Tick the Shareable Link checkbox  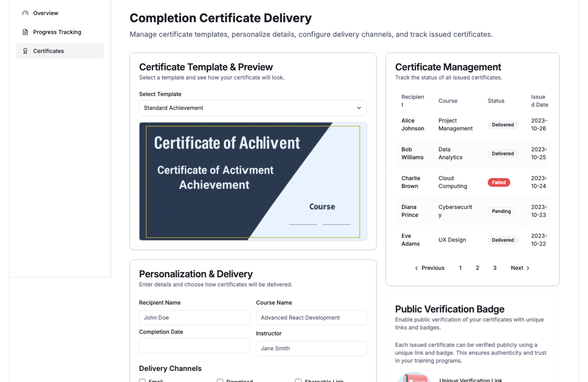298,380
